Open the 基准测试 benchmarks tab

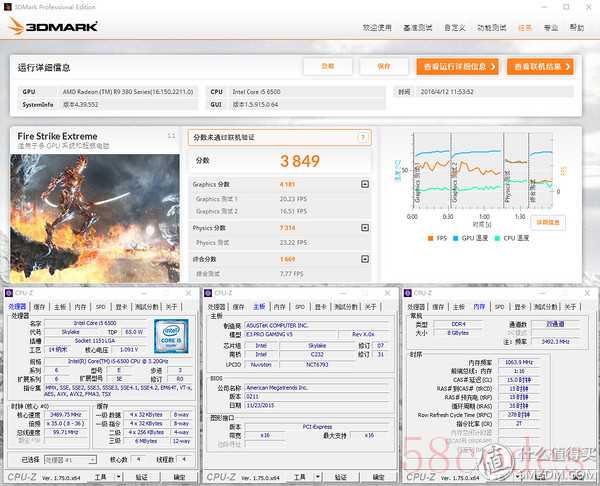pos(417,28)
